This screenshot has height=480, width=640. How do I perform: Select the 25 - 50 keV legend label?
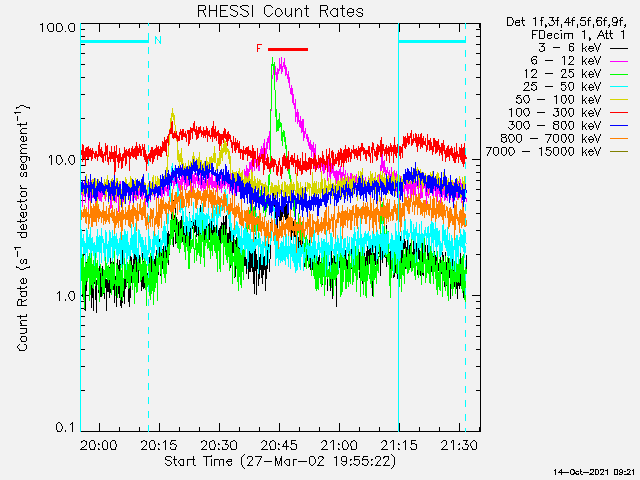(x=562, y=87)
